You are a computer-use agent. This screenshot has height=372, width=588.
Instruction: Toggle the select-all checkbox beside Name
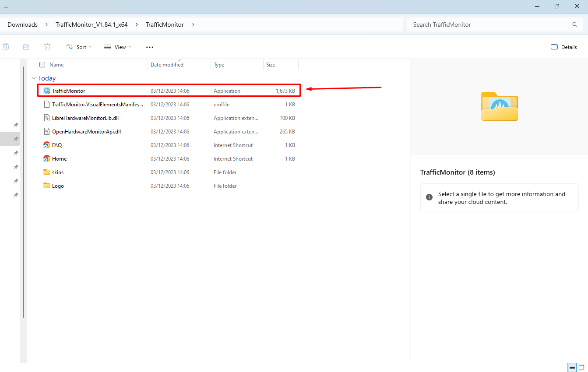coord(42,65)
